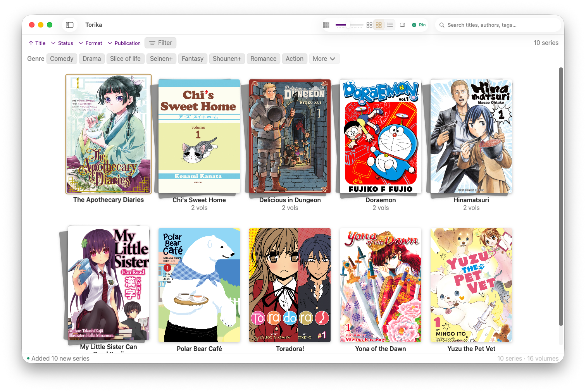Click the Rin connection status
This screenshot has height=392, width=586.
[x=419, y=25]
